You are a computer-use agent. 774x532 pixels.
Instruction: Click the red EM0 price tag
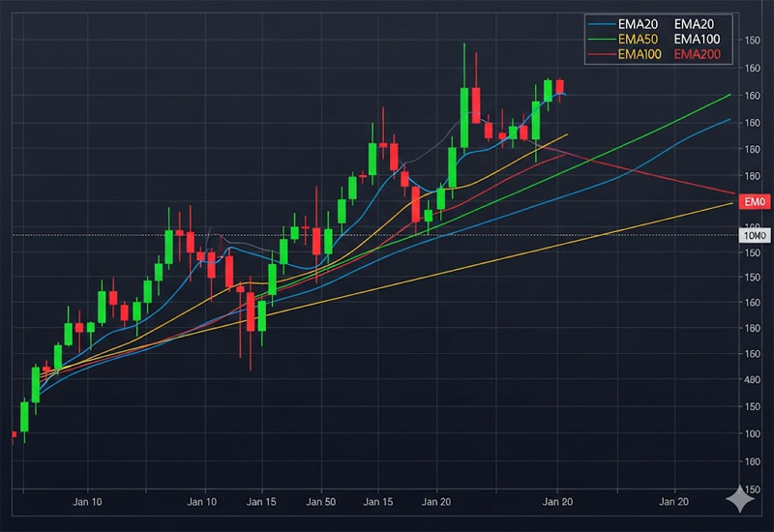754,201
